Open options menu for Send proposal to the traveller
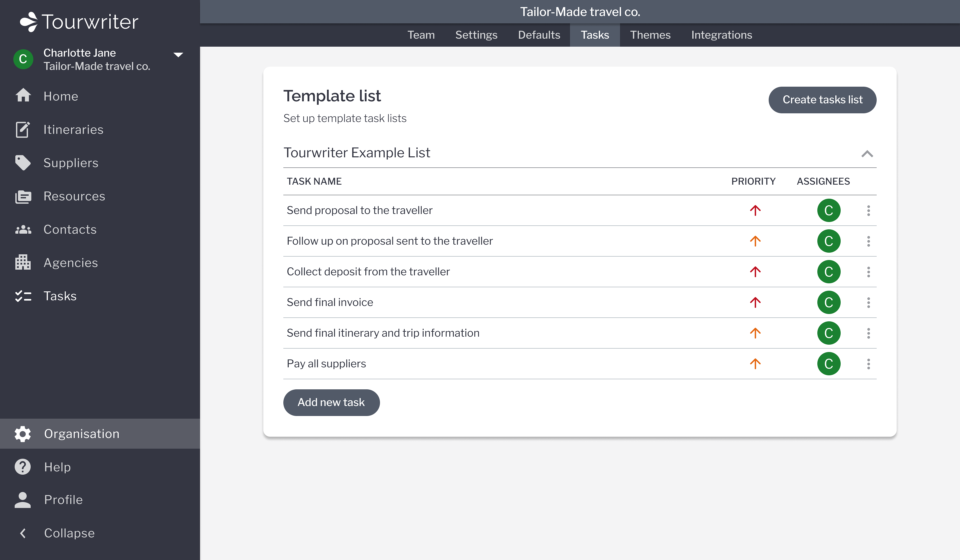 (868, 210)
